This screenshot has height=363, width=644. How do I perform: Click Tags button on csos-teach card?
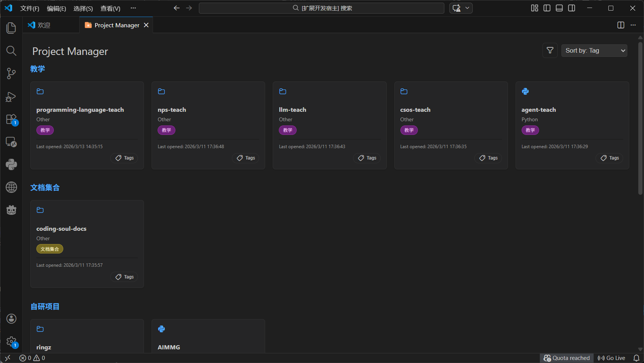tap(488, 158)
